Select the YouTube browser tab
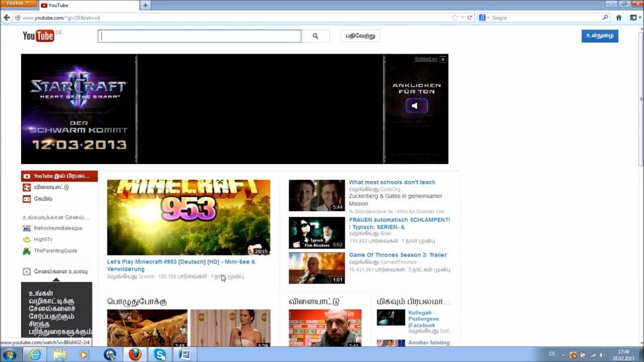The image size is (644, 362). pos(89,6)
